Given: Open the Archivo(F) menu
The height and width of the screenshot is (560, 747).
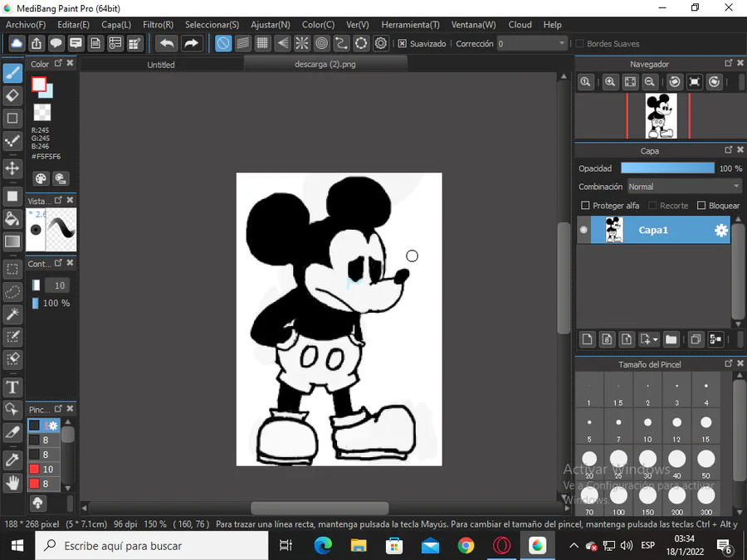Looking at the screenshot, I should point(26,25).
